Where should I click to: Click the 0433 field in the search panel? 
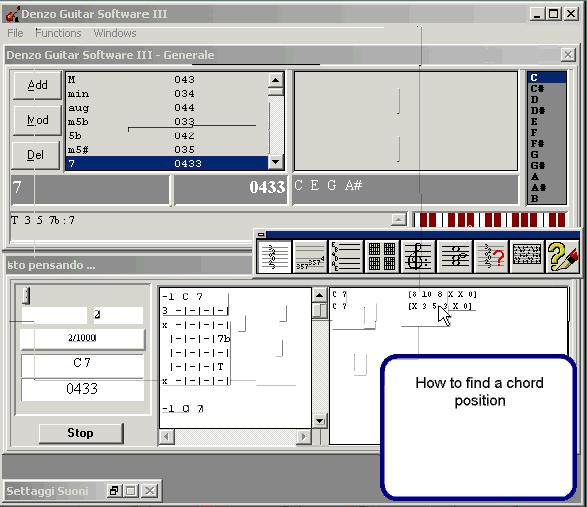pos(82,389)
